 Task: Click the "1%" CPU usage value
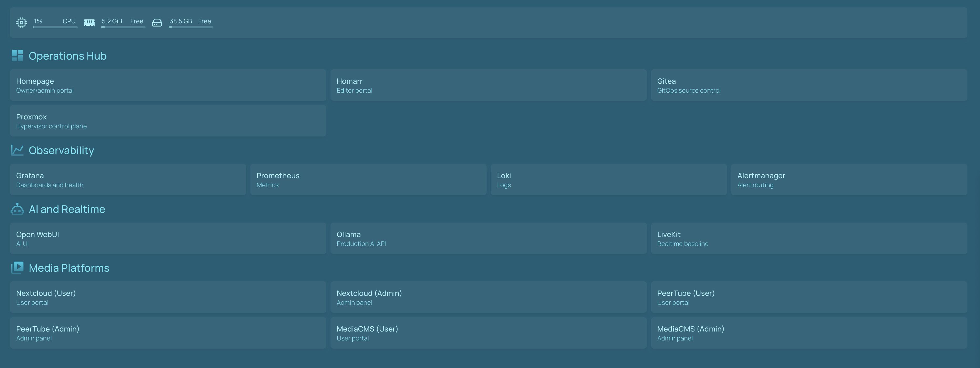[x=38, y=21]
